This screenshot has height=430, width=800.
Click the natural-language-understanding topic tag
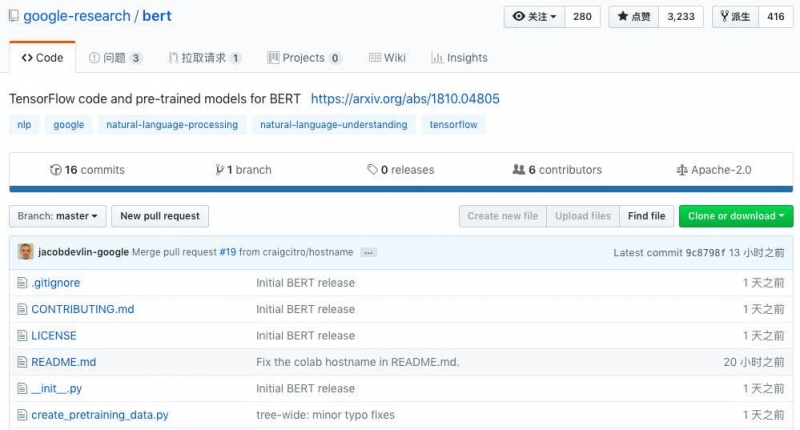334,125
